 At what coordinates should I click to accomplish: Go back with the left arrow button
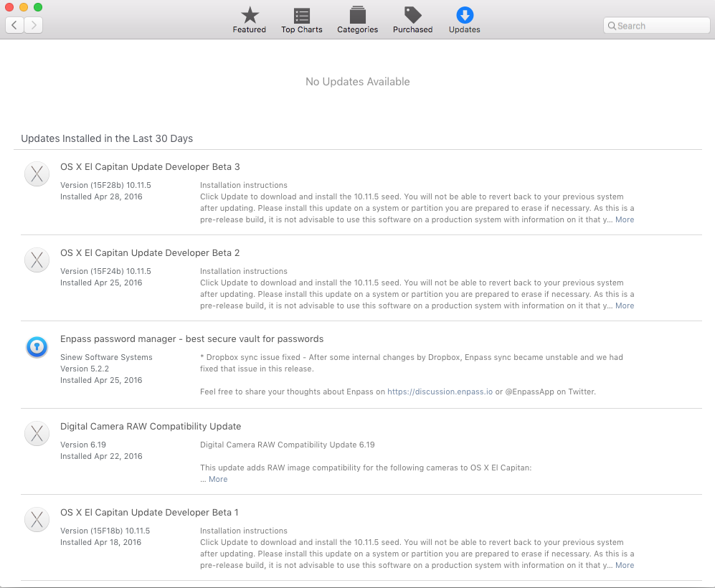[14, 25]
